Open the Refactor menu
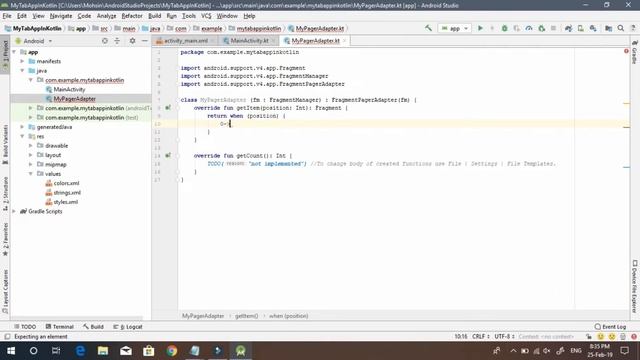640x360 pixels. coord(132,16)
